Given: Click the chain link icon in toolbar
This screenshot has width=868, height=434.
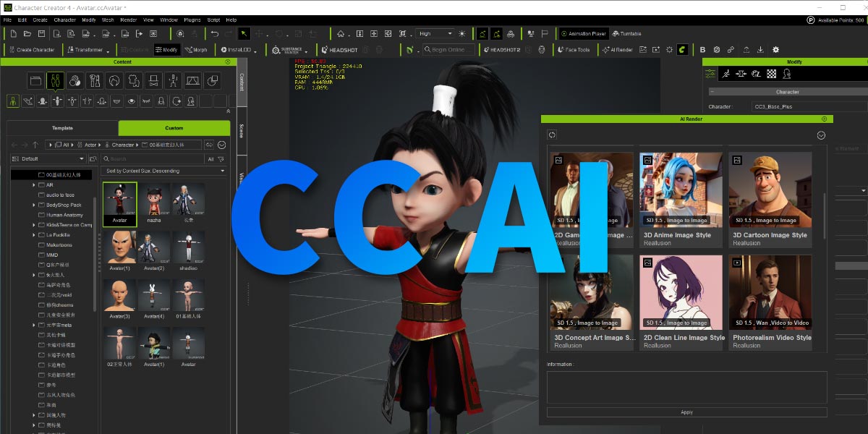Looking at the screenshot, I should [x=731, y=49].
